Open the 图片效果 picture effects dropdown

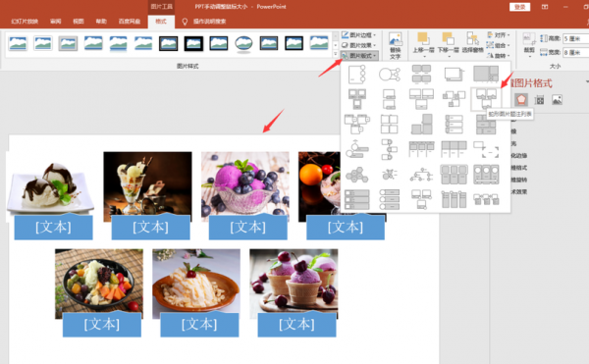point(358,45)
